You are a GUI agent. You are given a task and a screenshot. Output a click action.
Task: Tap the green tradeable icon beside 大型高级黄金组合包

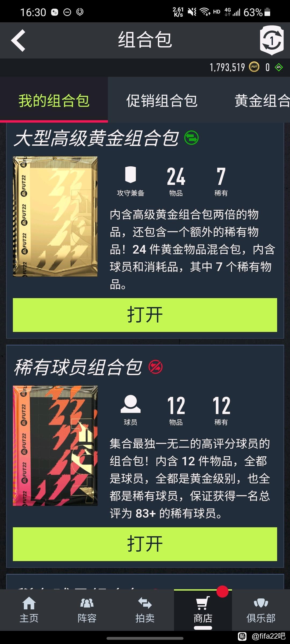pos(191,138)
